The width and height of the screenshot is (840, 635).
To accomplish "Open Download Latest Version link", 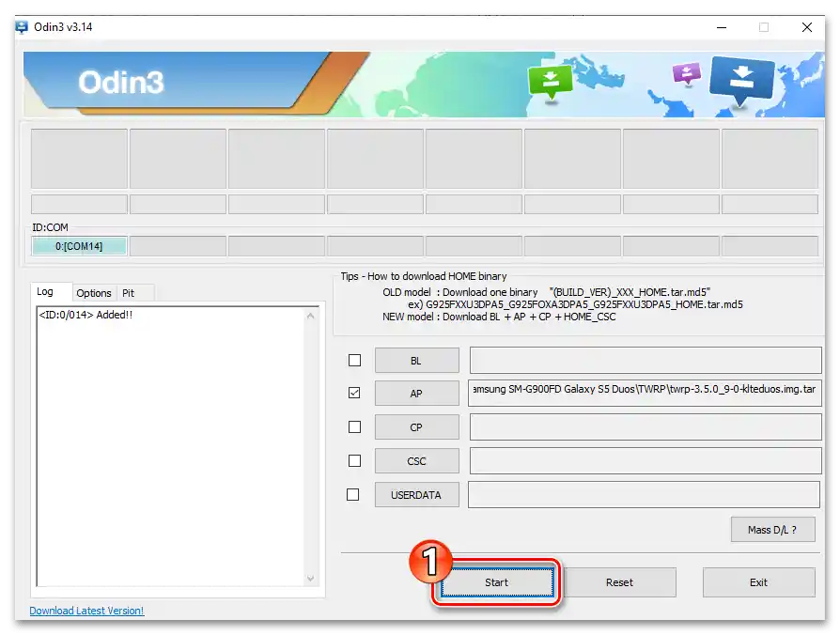I will [86, 611].
